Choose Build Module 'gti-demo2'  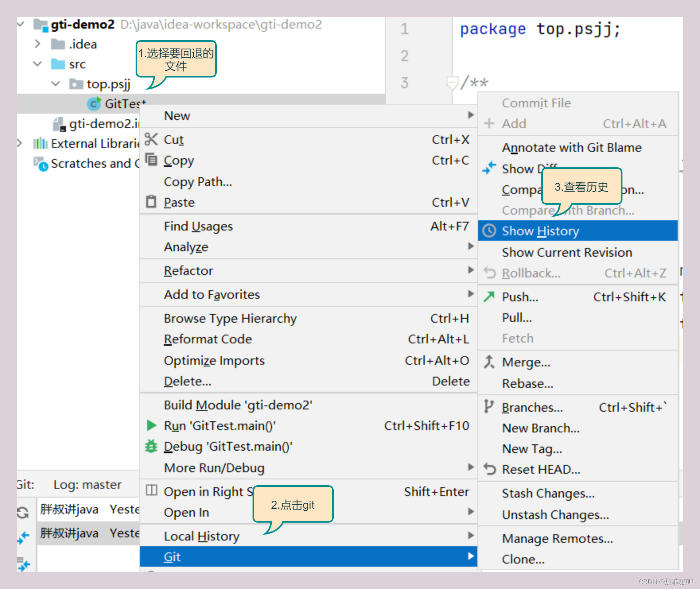(308, 405)
